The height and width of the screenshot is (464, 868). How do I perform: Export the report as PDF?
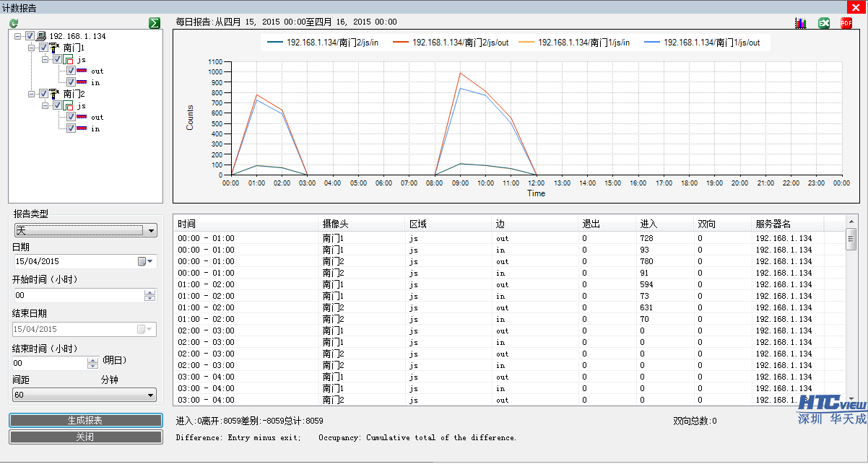pos(846,23)
